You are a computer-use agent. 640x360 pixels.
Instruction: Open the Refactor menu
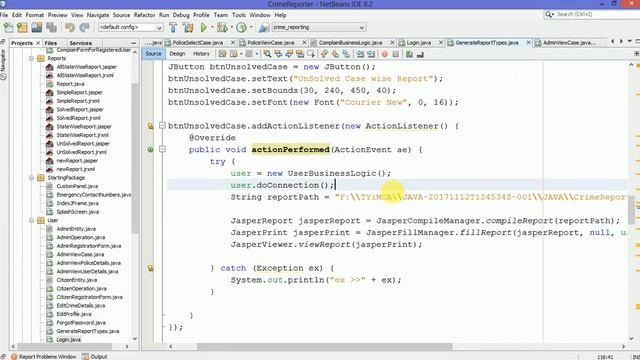pyautogui.click(x=144, y=15)
